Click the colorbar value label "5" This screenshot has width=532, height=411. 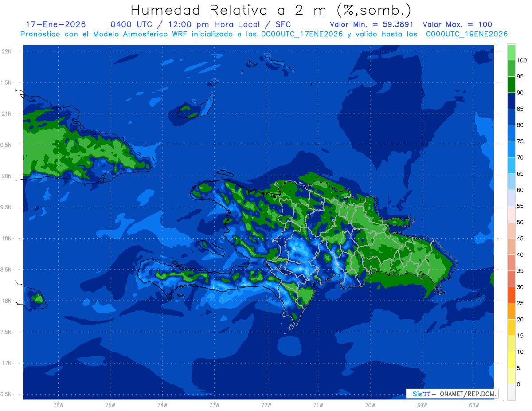[518, 368]
